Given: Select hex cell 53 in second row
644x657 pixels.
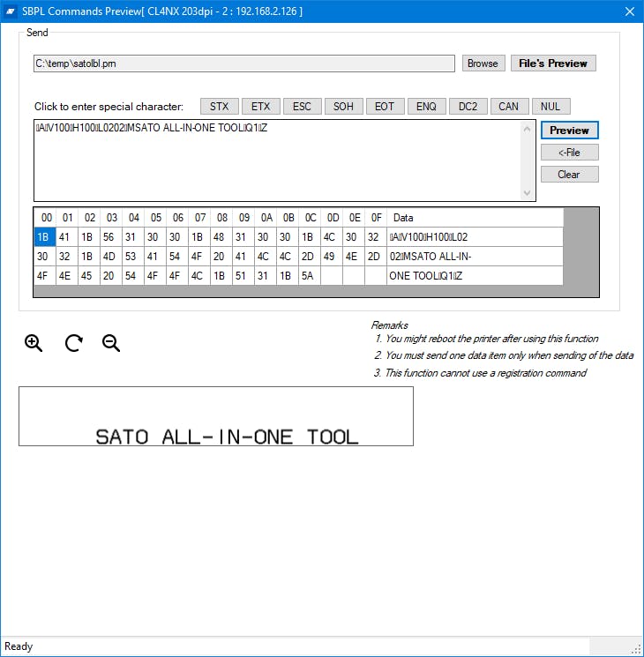Looking at the screenshot, I should click(x=133, y=257).
